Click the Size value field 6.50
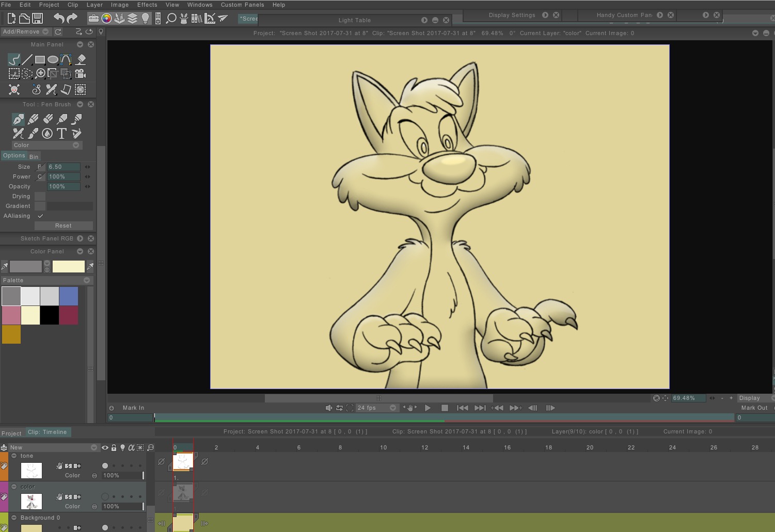Screen dimensions: 775x532 pyautogui.click(x=64, y=167)
